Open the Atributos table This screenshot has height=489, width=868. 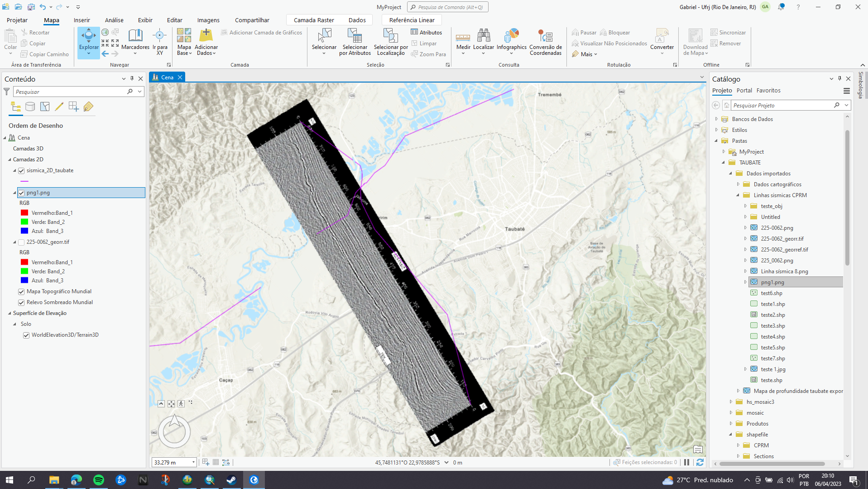click(x=427, y=32)
